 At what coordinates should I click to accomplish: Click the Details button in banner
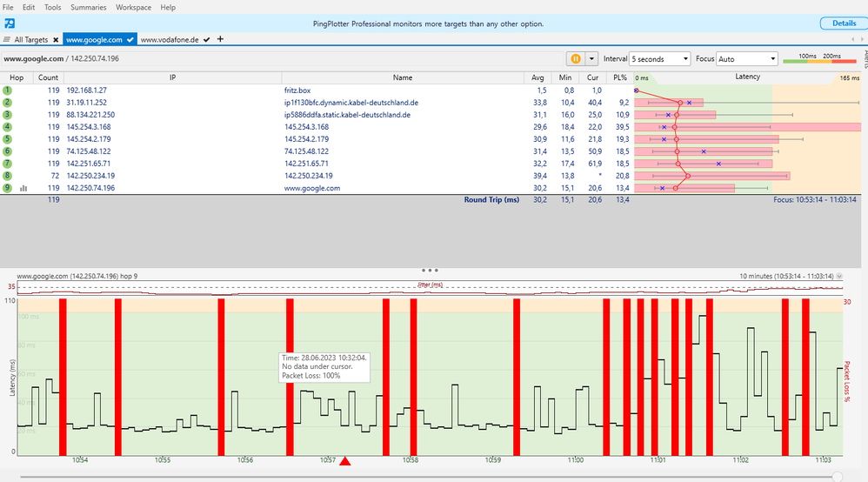[x=844, y=23]
